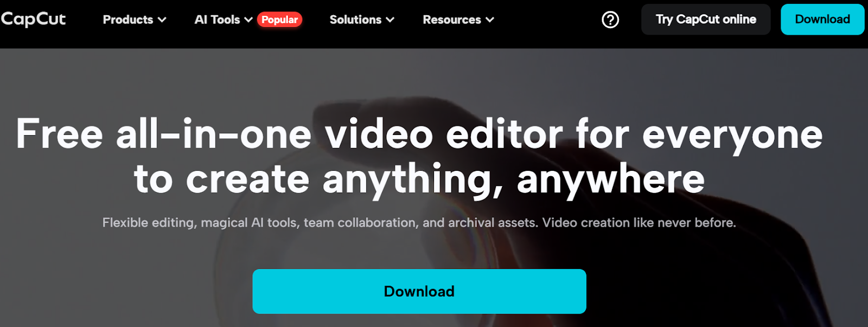Expand the AI Tools chevron arrow
The height and width of the screenshot is (327, 868).
click(248, 20)
